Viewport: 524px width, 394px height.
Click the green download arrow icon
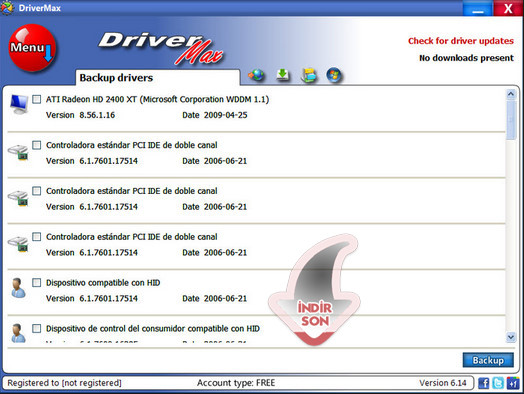point(283,75)
